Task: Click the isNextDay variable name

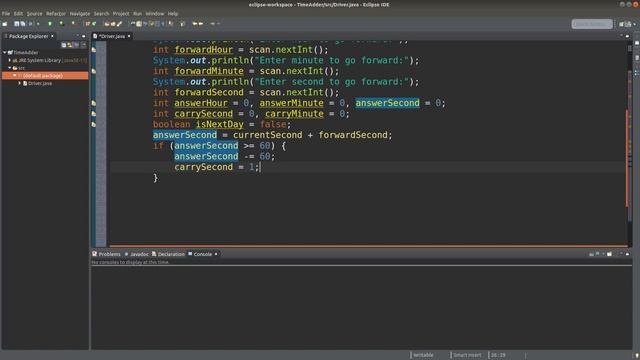Action: [220, 124]
